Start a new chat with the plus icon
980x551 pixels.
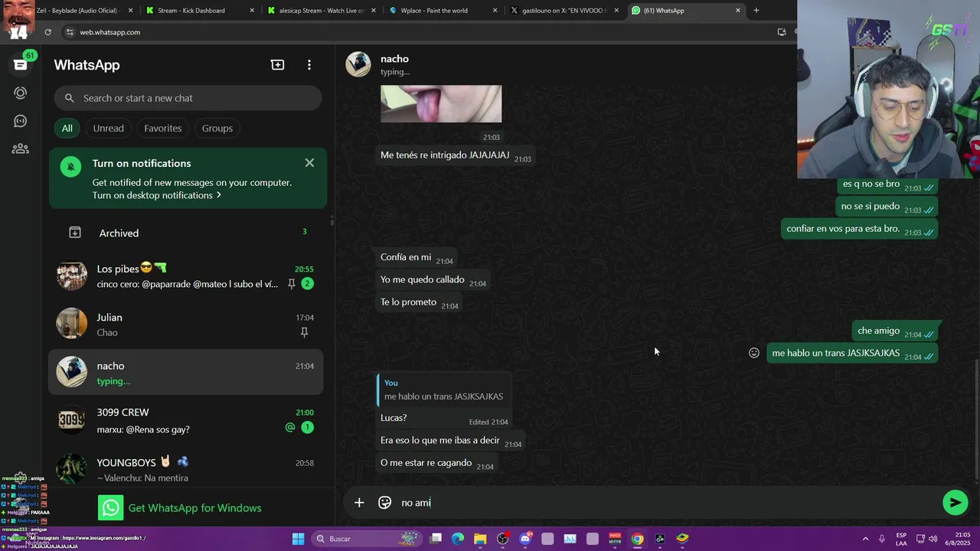pyautogui.click(x=278, y=65)
